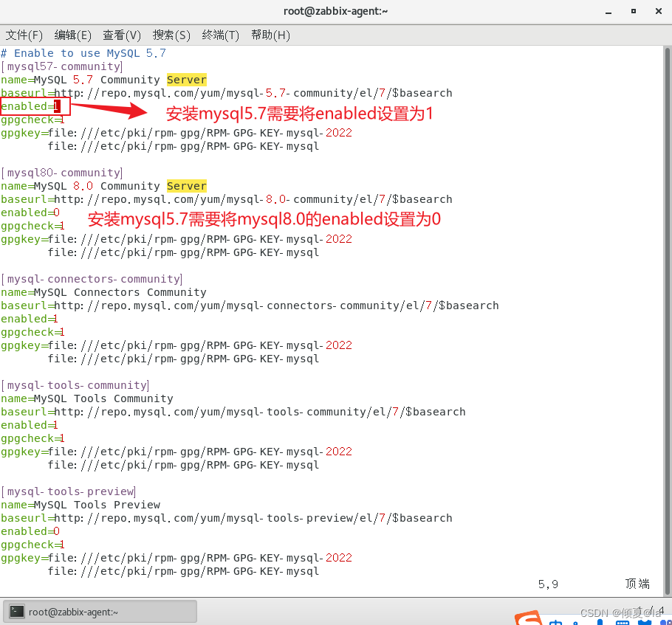Minimize the terminal window
The image size is (672, 625).
coord(608,12)
